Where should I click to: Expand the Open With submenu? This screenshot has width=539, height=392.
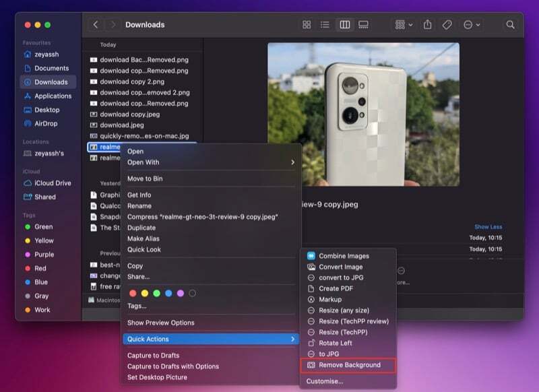[211, 162]
